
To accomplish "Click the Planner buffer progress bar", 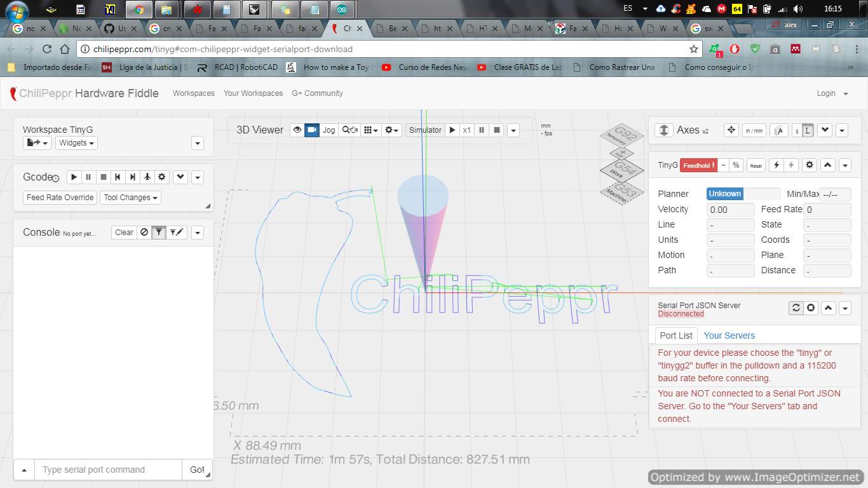I will point(743,194).
